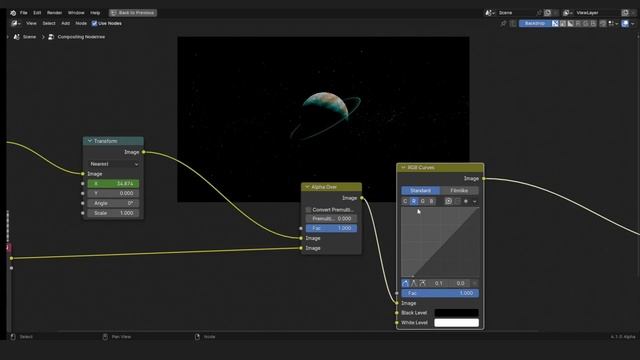Select the Standard tone option

(x=420, y=191)
